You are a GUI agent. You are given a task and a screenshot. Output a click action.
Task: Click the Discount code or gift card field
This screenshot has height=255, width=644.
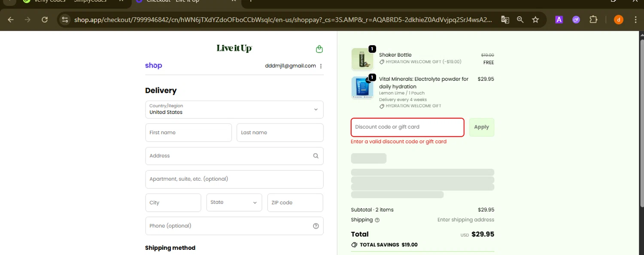[407, 127]
